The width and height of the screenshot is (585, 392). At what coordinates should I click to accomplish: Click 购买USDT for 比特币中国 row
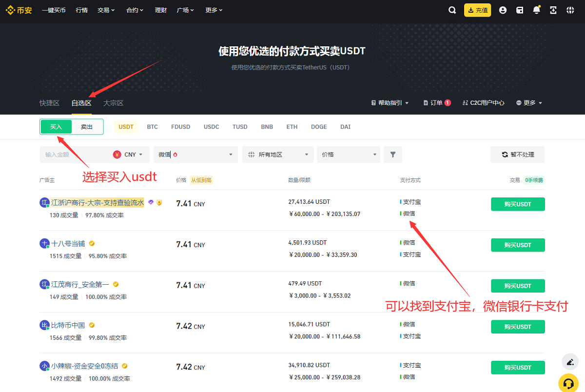(x=518, y=327)
